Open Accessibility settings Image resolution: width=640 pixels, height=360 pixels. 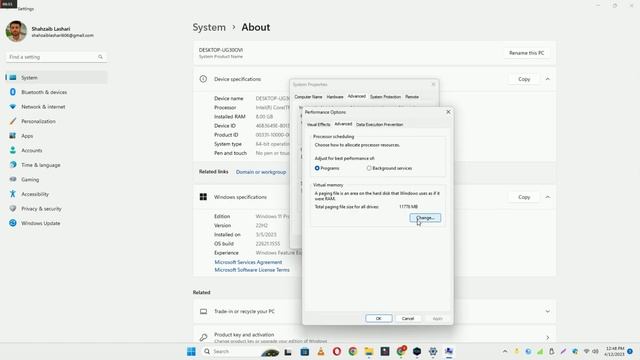[x=56, y=194]
